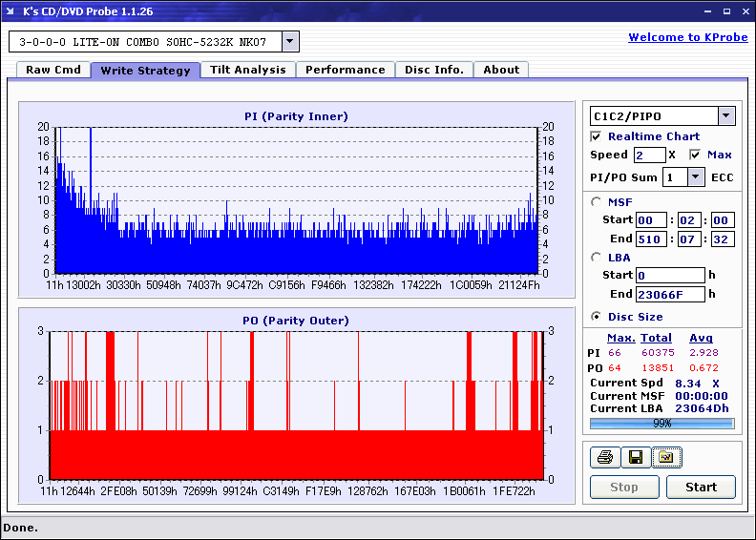The width and height of the screenshot is (756, 540).
Task: Switch to the Tilt Analysis tab
Action: 247,70
